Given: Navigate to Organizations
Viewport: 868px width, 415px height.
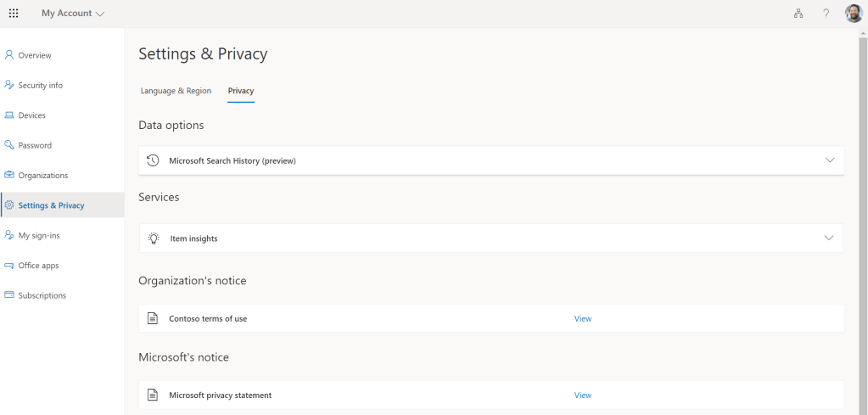Looking at the screenshot, I should tap(42, 176).
